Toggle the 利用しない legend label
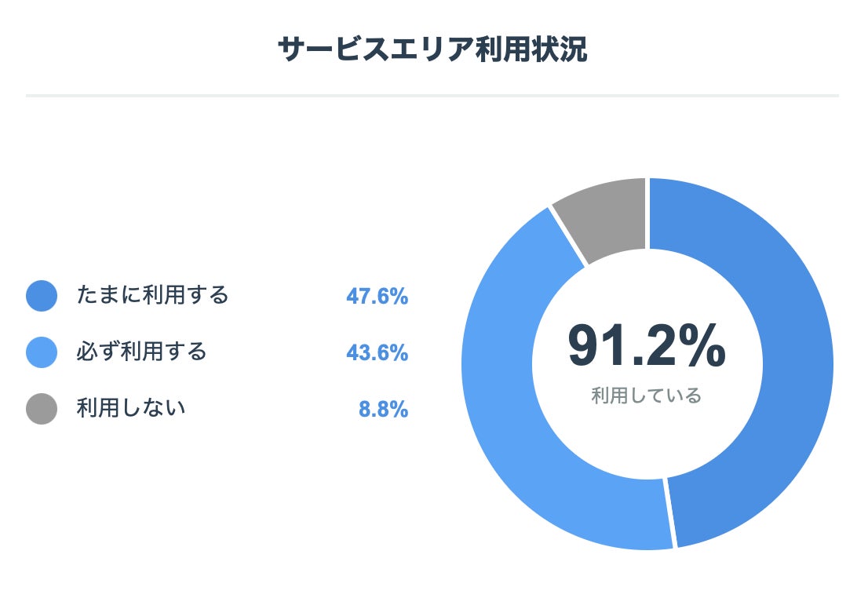This screenshot has width=868, height=609. coord(131,409)
